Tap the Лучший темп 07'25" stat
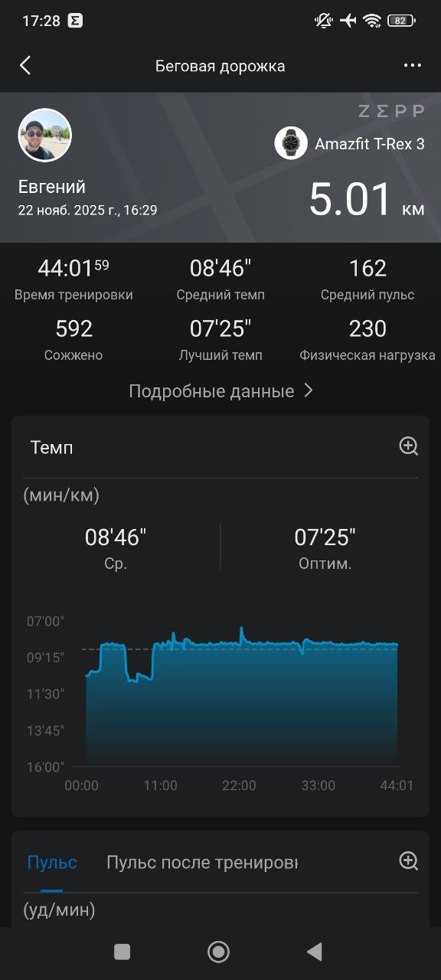The image size is (441, 980). tap(220, 340)
